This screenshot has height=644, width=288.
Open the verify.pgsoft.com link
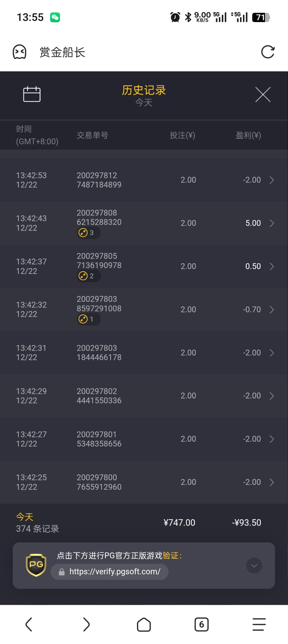coord(115,572)
